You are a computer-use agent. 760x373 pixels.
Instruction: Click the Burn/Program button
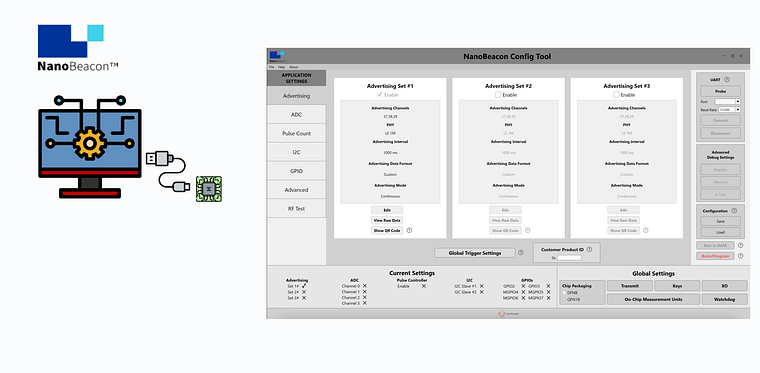[715, 256]
